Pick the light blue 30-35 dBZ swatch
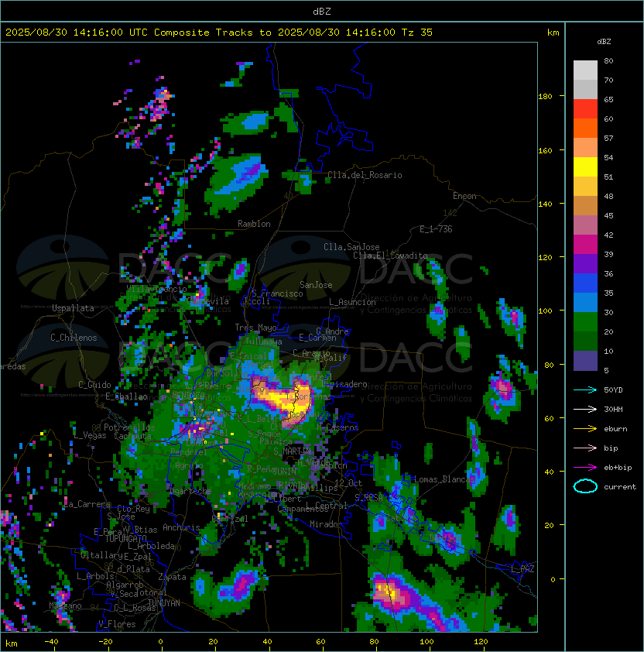644x652 pixels. coord(585,302)
